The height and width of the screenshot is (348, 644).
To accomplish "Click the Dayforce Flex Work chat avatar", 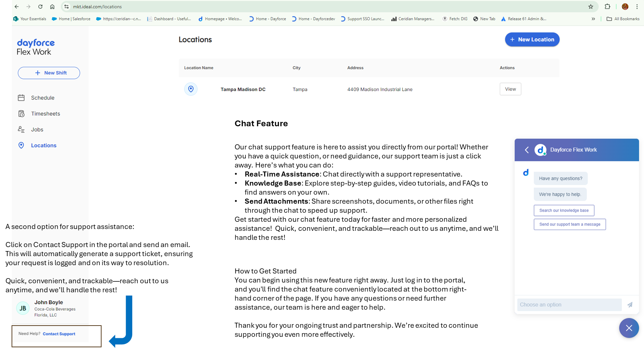I will coord(540,150).
